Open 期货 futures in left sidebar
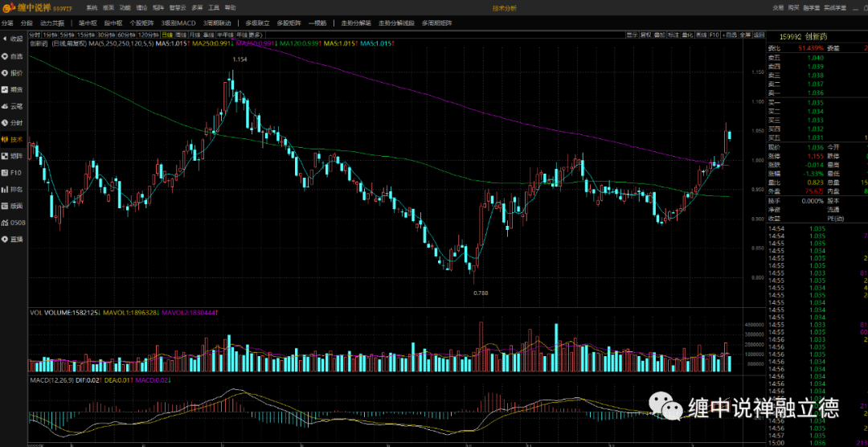868x447 pixels. (x=12, y=89)
